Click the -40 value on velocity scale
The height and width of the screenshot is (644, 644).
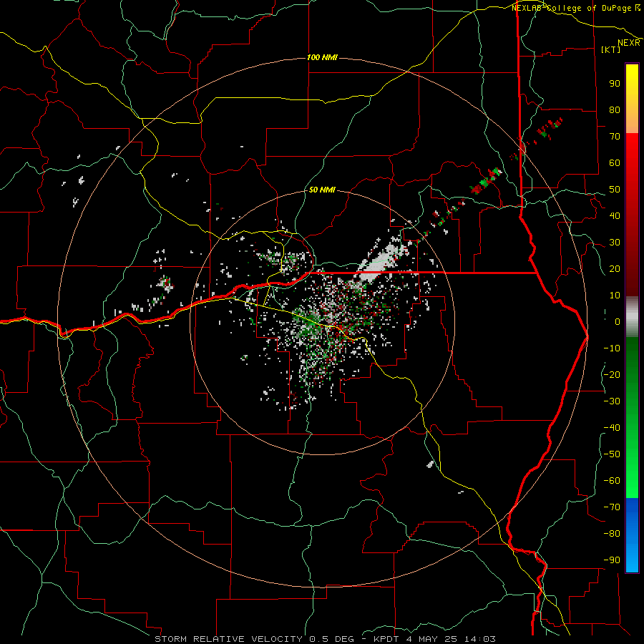click(612, 428)
